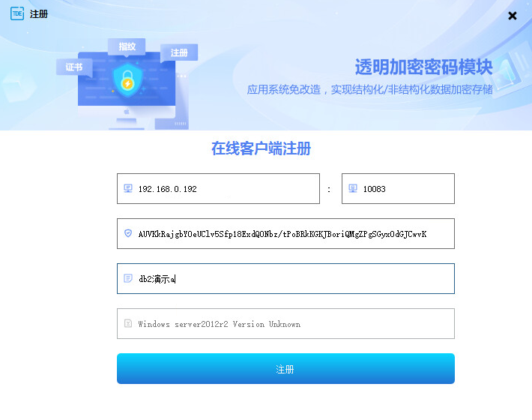Click the disabled Windows server2012r2 version field
The image size is (532, 420).
(285, 323)
